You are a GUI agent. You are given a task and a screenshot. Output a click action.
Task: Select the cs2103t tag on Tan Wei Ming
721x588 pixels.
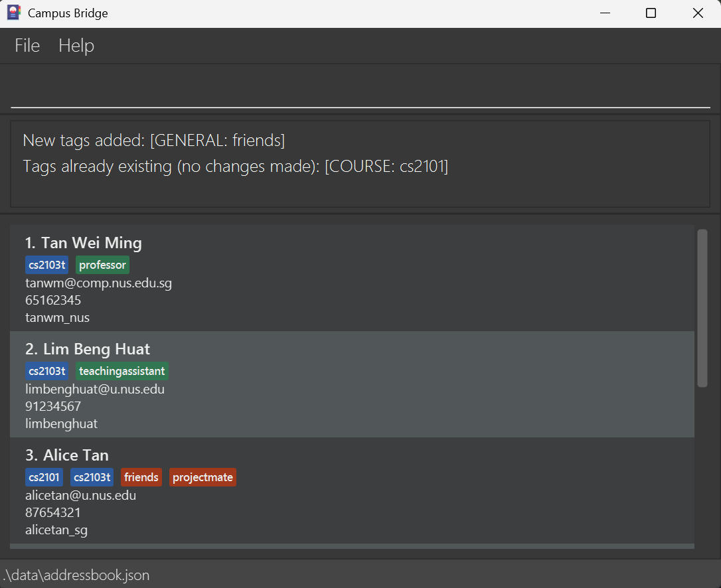(x=46, y=264)
